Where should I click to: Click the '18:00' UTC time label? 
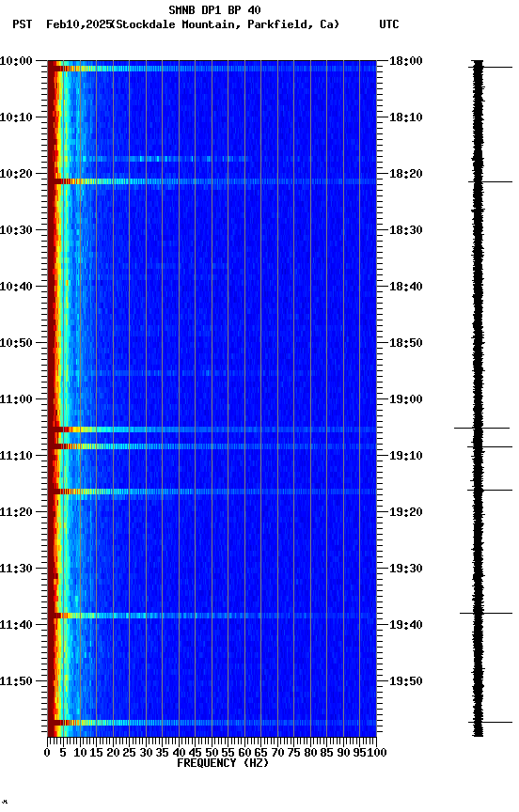click(x=406, y=61)
